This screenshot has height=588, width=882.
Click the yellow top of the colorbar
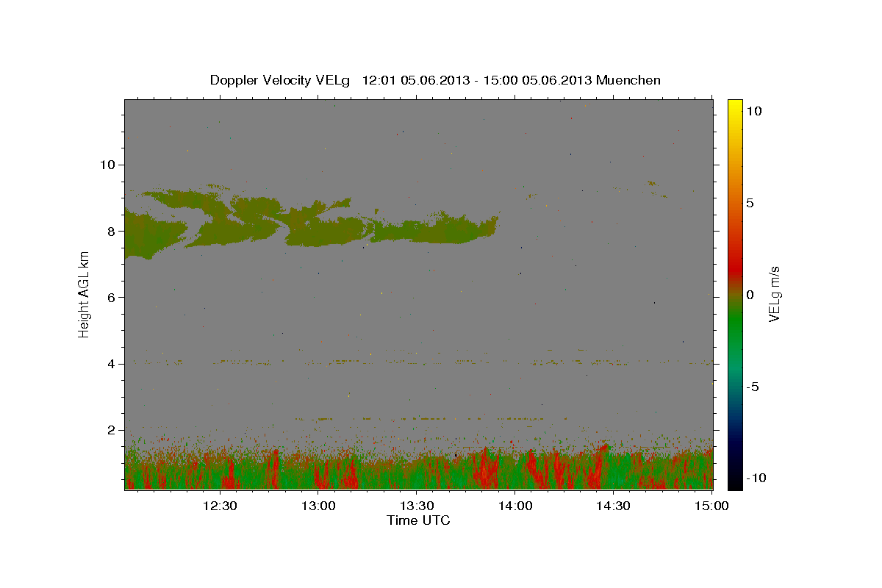click(734, 104)
